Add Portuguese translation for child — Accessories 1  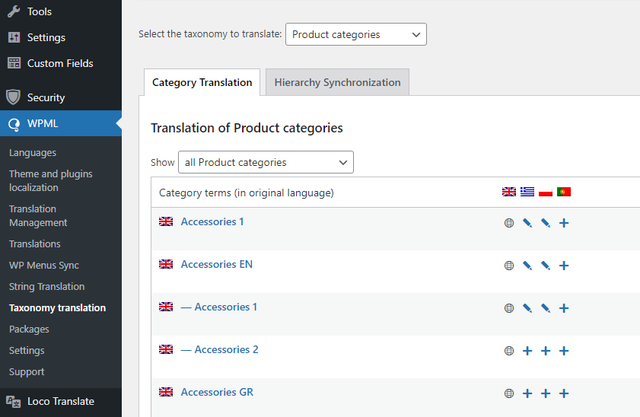pos(564,308)
